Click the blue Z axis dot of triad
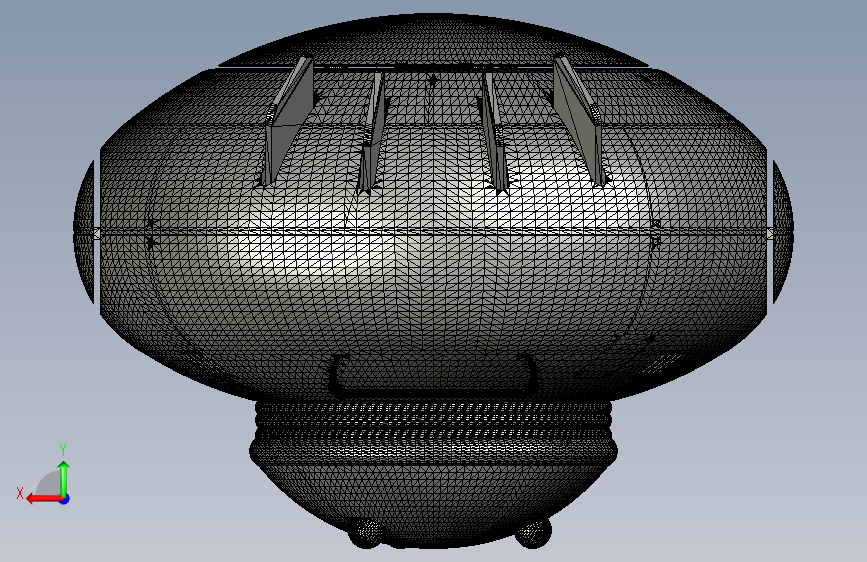The image size is (867, 562). [x=65, y=499]
